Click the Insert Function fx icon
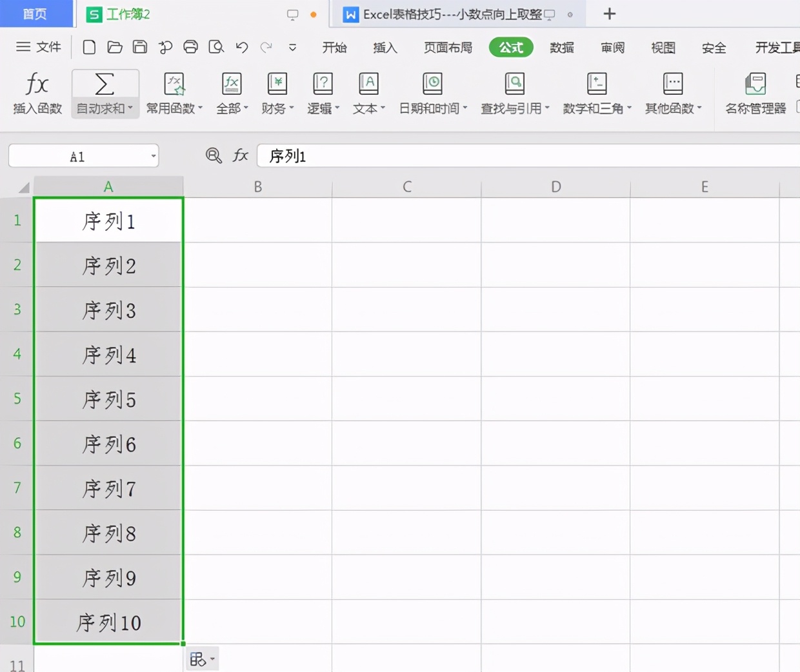This screenshot has height=672, width=800. pyautogui.click(x=37, y=84)
